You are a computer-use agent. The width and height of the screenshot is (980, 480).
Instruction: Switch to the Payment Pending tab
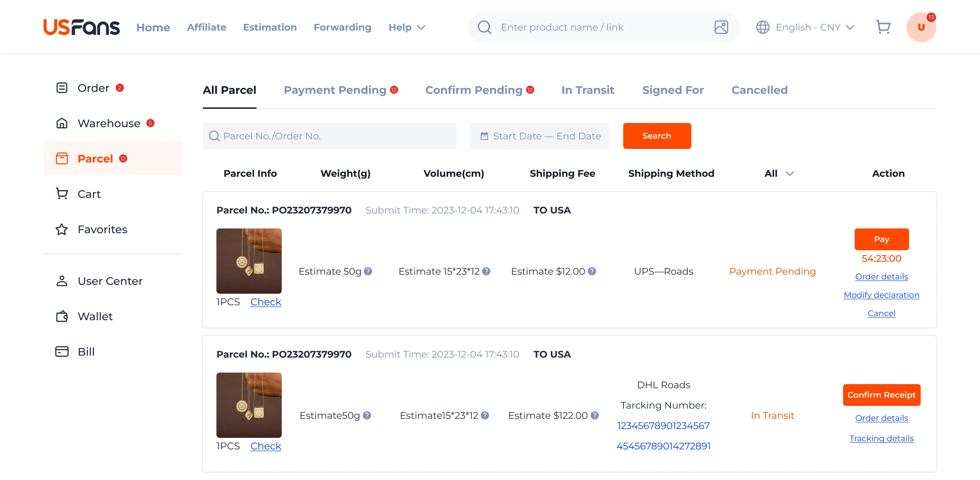point(335,90)
